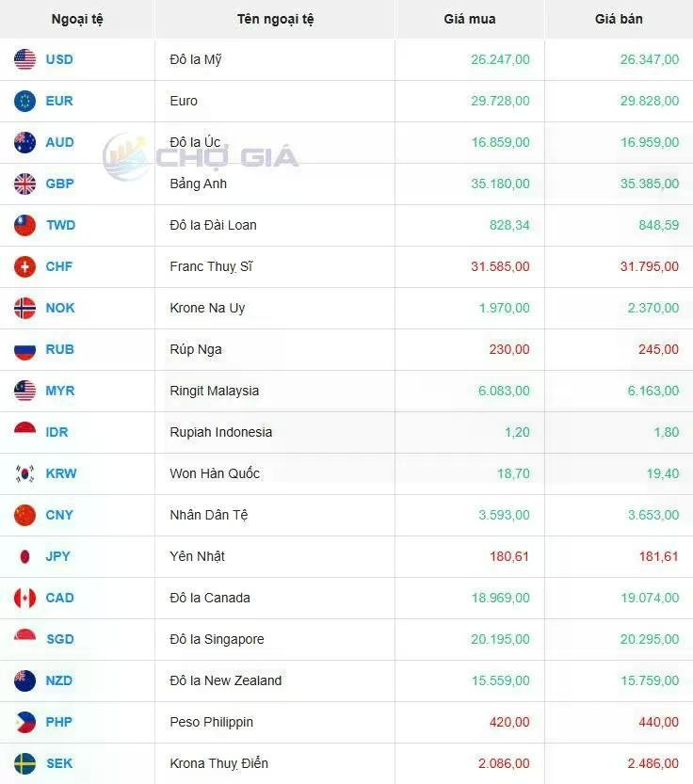This screenshot has height=784, width=693.
Task: Click the Giá mua column header
Action: pyautogui.click(x=470, y=19)
